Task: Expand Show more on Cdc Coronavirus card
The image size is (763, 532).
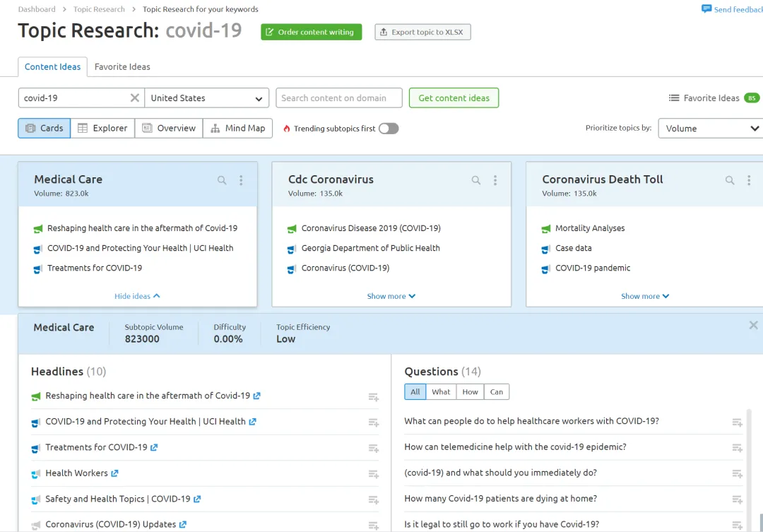Action: click(x=391, y=296)
